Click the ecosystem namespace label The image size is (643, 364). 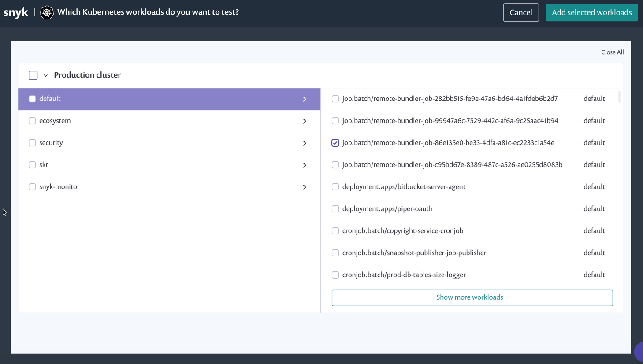click(55, 121)
